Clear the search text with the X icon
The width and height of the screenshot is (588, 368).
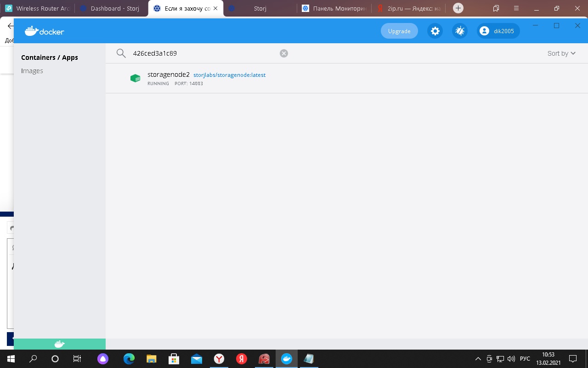coord(284,53)
